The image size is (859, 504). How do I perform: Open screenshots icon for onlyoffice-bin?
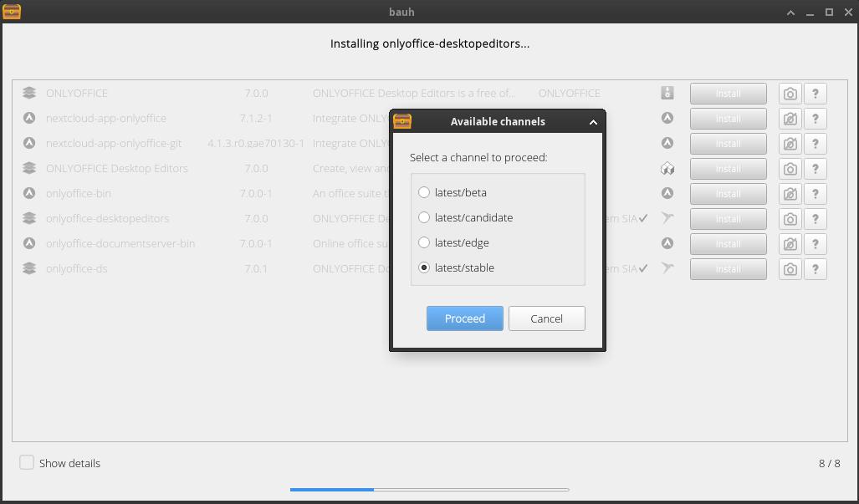(x=790, y=194)
